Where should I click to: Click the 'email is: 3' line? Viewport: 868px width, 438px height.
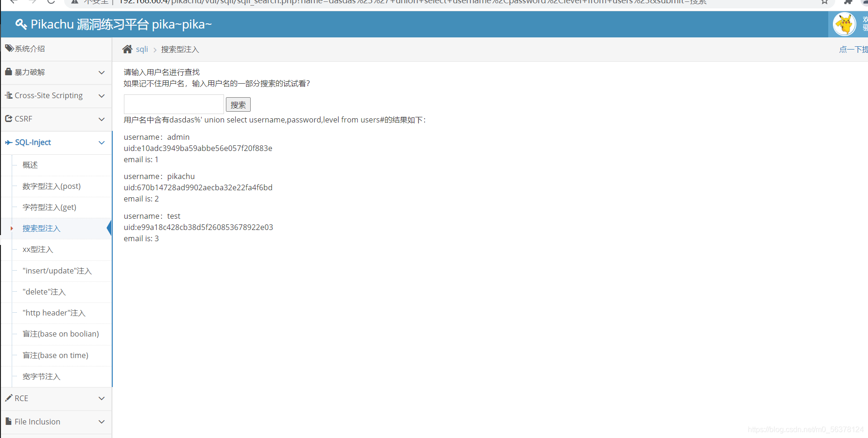tap(141, 238)
